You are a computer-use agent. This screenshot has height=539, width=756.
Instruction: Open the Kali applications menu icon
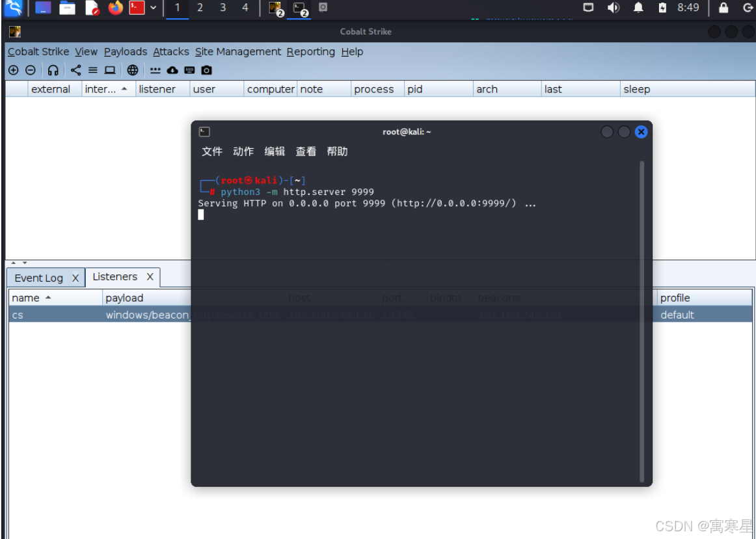(13, 8)
